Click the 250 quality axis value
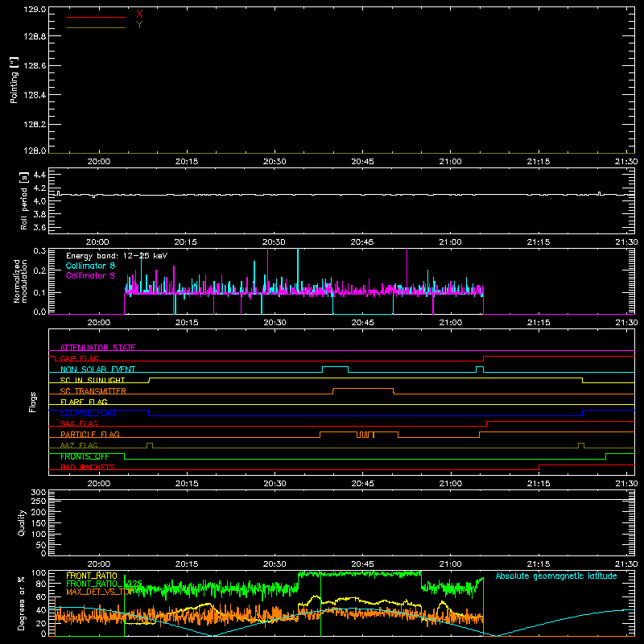 [39, 502]
